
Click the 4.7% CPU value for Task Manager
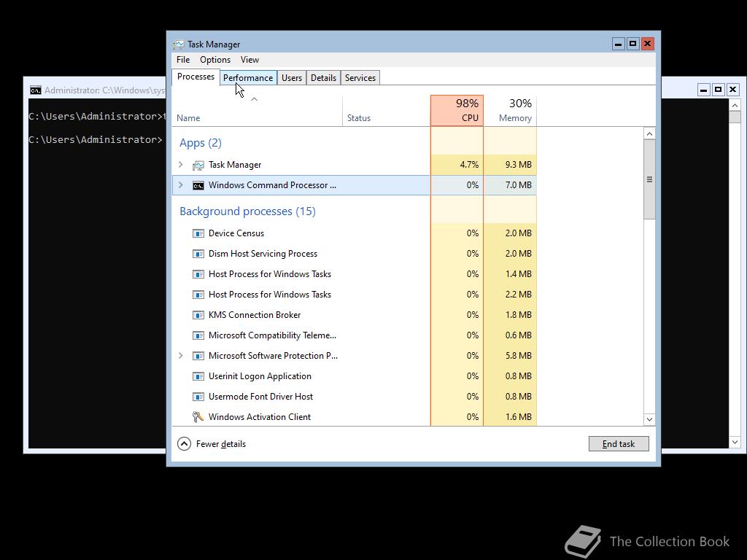[x=469, y=165]
